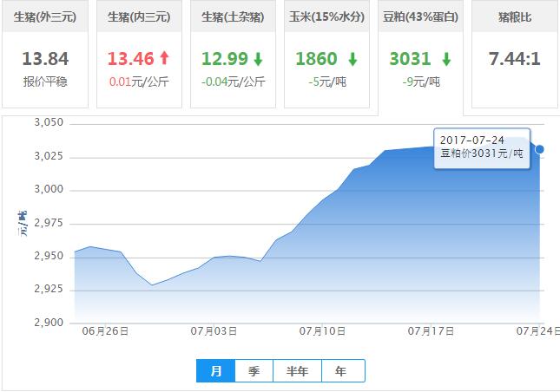Click the 3,050 y-axis label

click(49, 122)
